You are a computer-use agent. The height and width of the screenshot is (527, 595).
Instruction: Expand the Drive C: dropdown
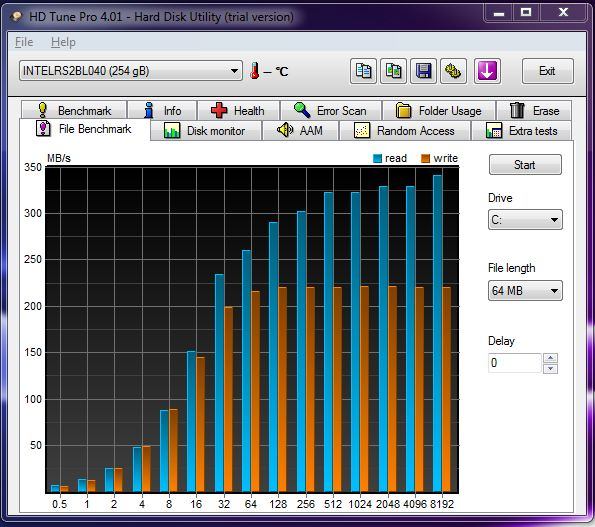(525, 220)
